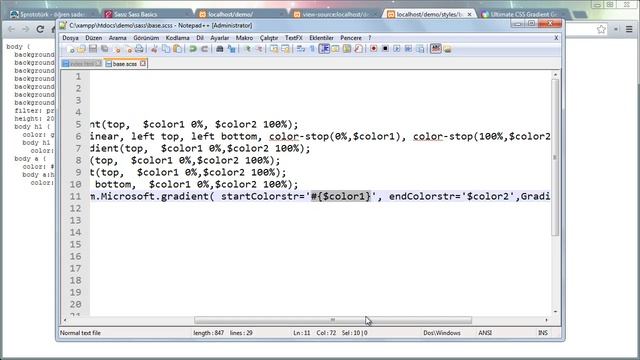Save the file using the floppy disk icon

93,49
